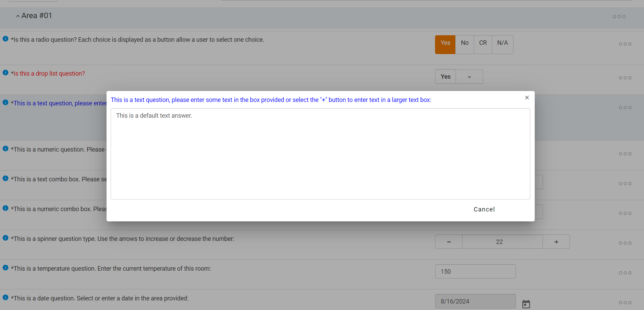Click the dialog's blue text question heading
The width and height of the screenshot is (644, 310).
click(271, 100)
